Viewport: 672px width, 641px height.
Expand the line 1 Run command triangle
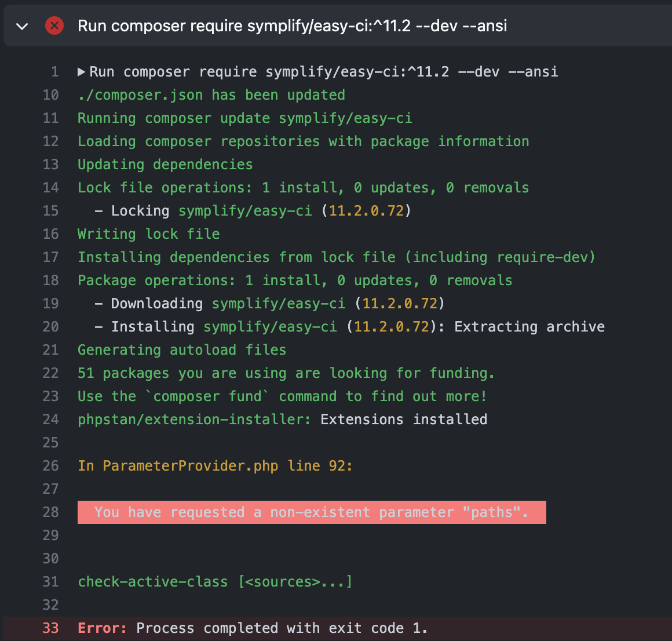[x=81, y=72]
